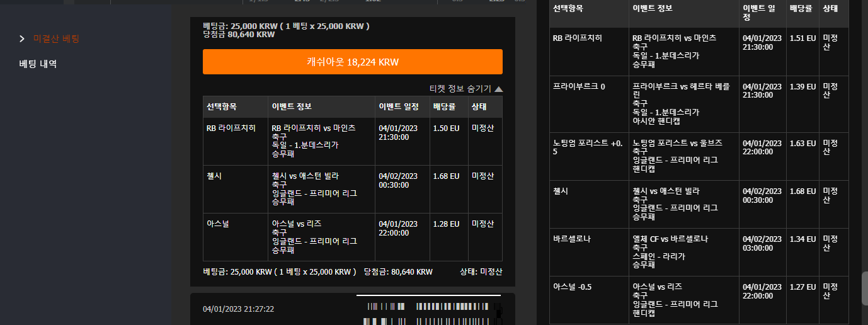Screen dimensions: 868x325
Task: Click the orange 캐쉬아웃 18,224 KRW button
Action: 352,62
